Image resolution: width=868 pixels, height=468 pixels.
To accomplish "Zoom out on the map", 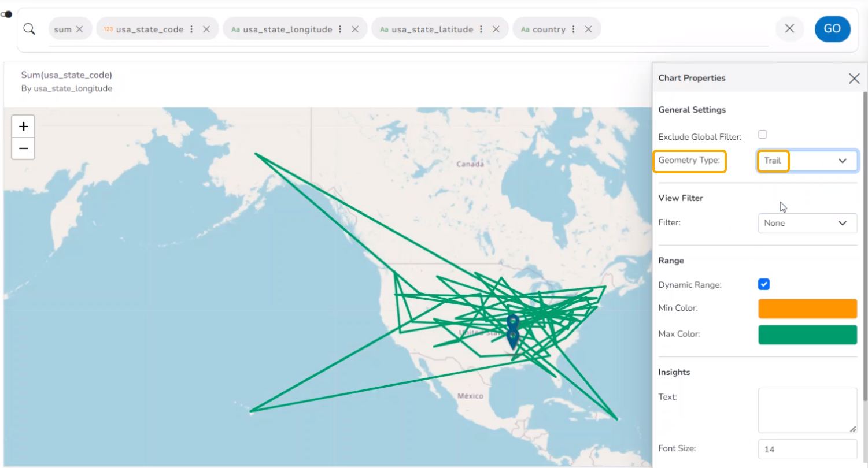I will coord(24,148).
